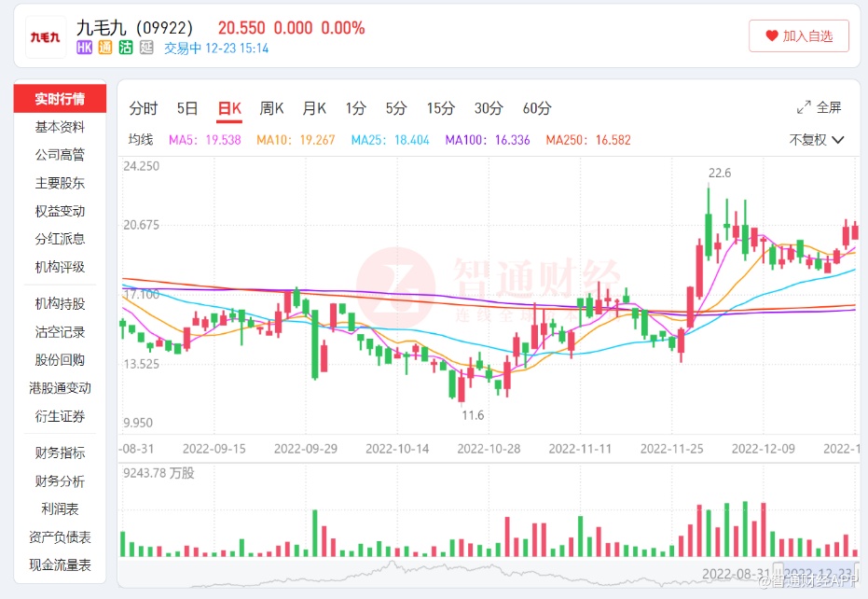Open the 分红派息 dividend page

[60, 239]
